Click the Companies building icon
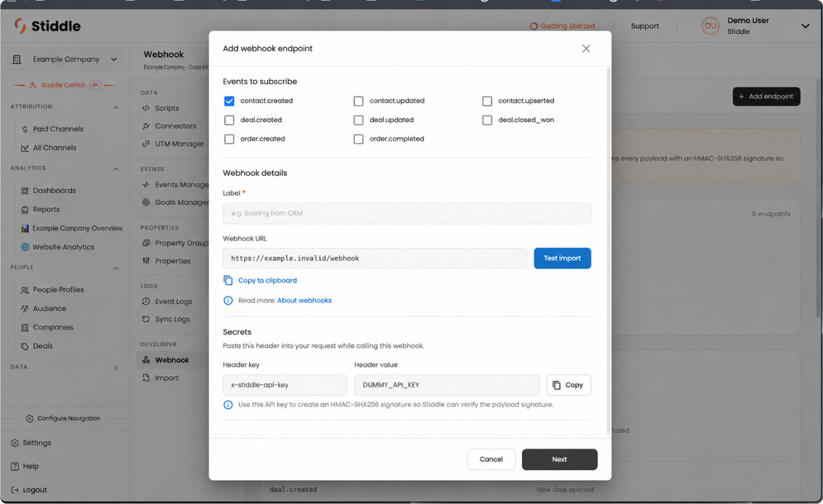823x504 pixels. pos(25,328)
